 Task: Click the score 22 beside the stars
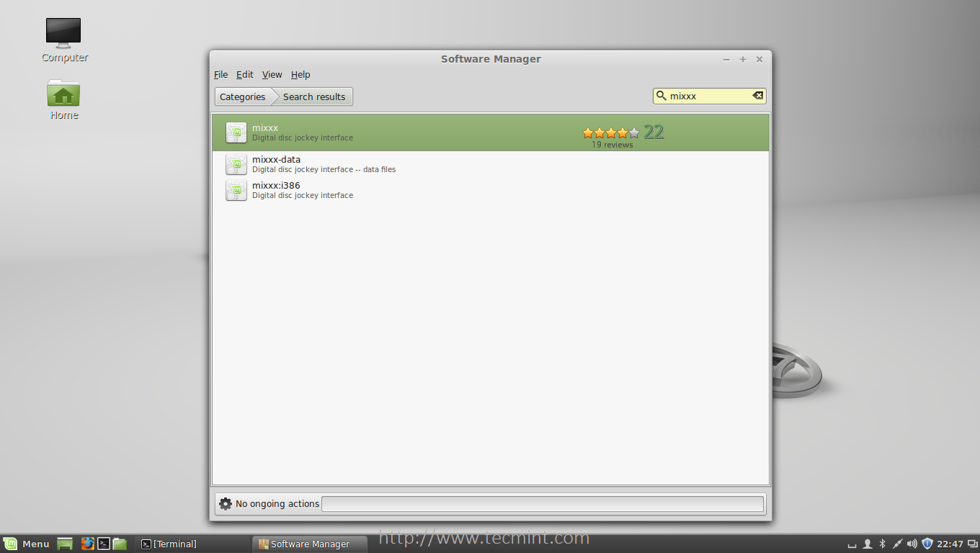[654, 132]
